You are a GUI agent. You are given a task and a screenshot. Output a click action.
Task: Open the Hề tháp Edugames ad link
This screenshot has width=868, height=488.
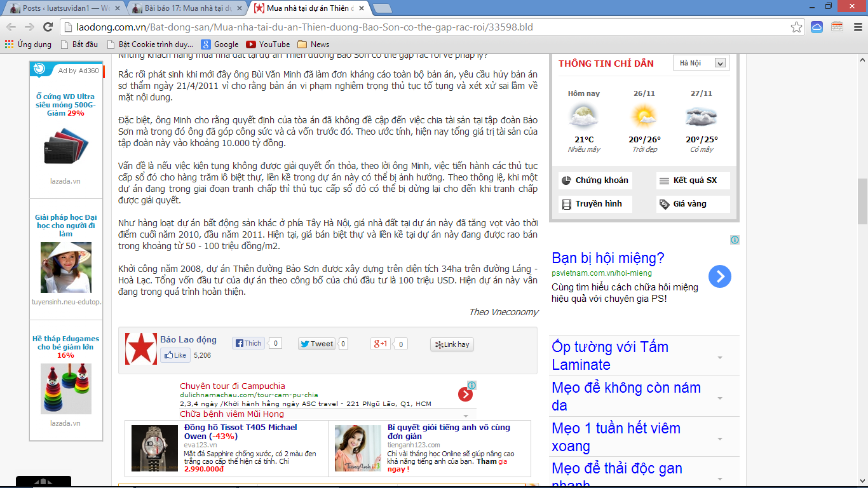pyautogui.click(x=65, y=347)
